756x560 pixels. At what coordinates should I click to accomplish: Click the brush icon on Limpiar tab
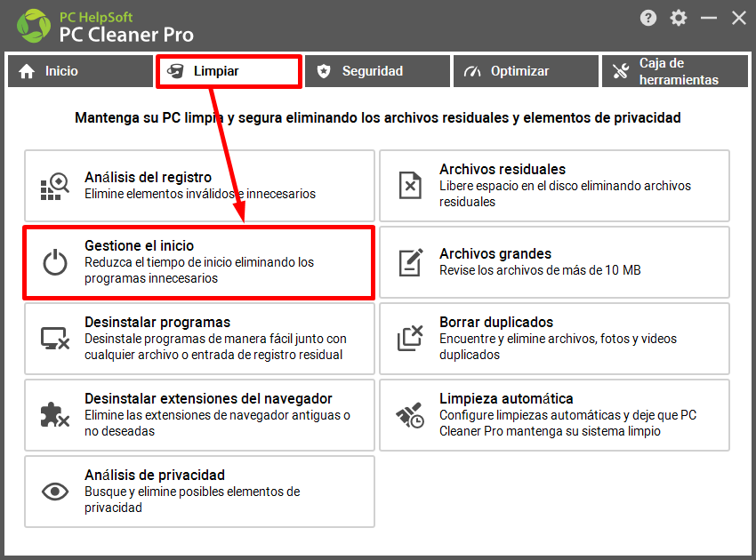pos(175,71)
